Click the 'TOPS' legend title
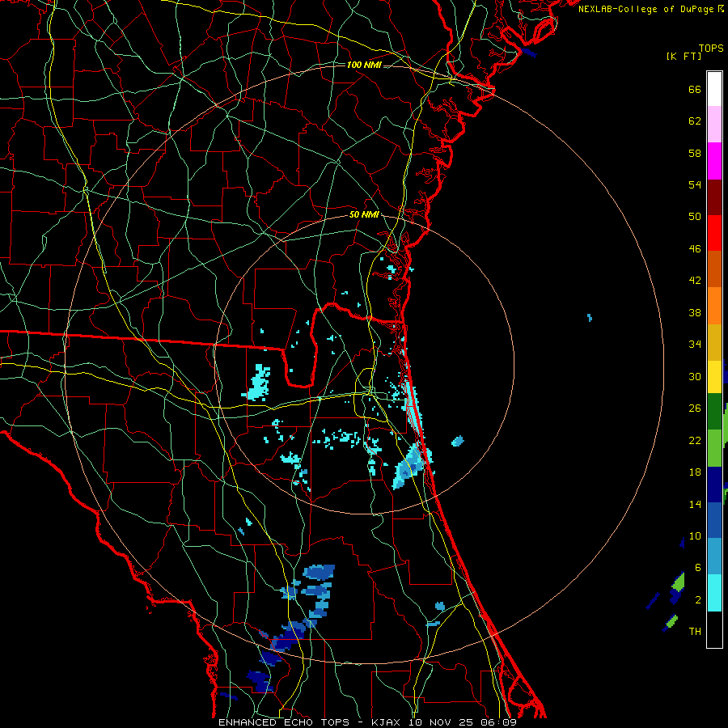This screenshot has height=728, width=728. coord(711,49)
